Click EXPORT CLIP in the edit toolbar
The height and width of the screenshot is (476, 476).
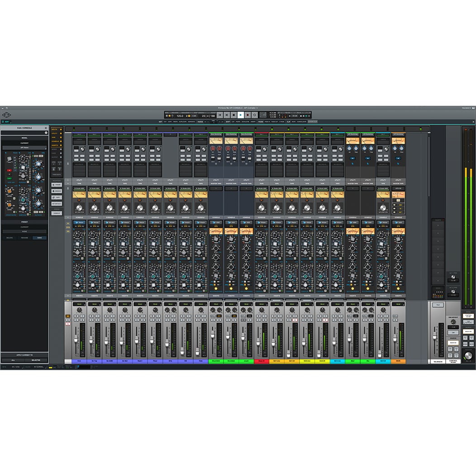[313, 122]
